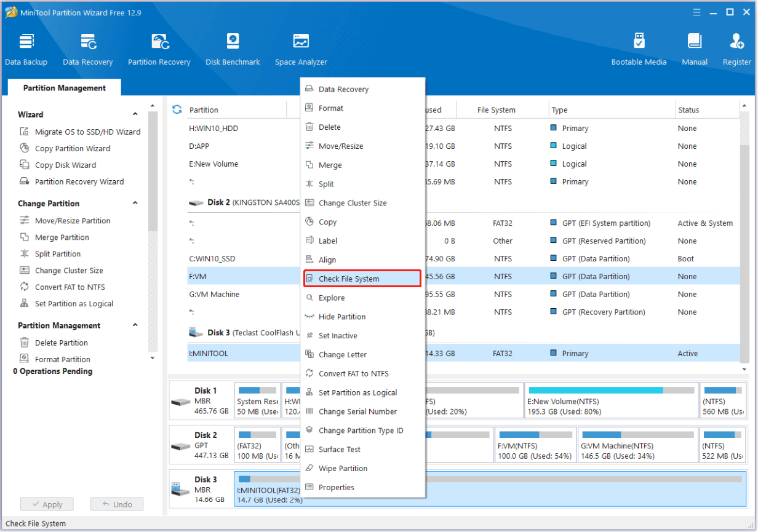Select Set Partition as Logical in the sidebar
This screenshot has height=532, width=758.
click(x=66, y=304)
